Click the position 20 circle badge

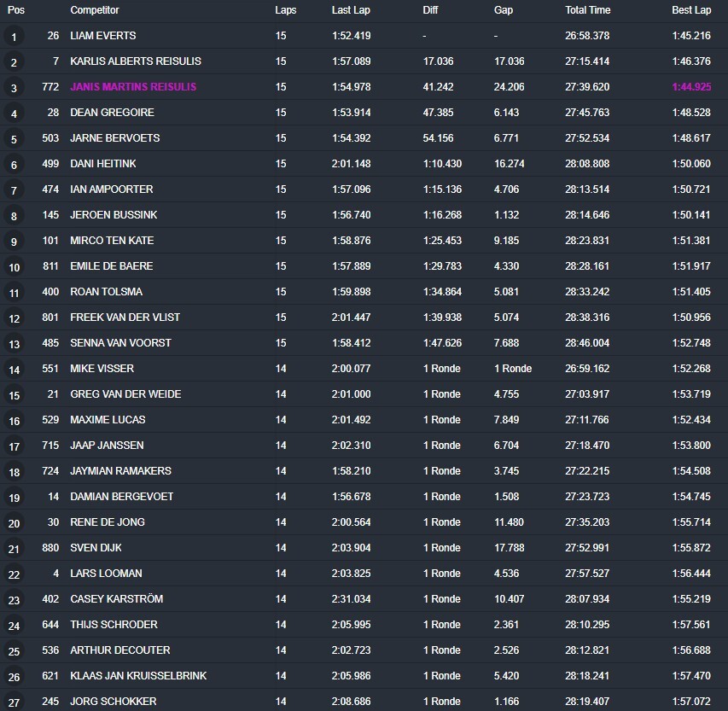[x=14, y=523]
